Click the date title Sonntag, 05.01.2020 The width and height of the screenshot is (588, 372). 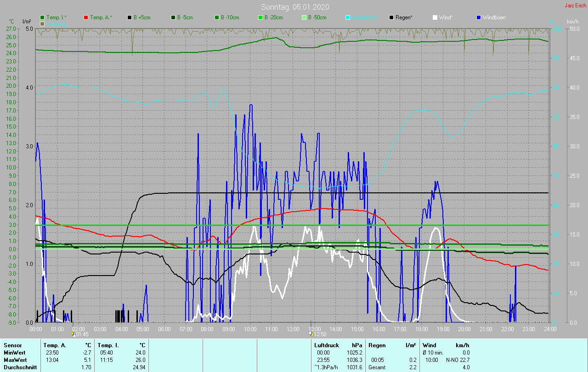[x=295, y=7]
